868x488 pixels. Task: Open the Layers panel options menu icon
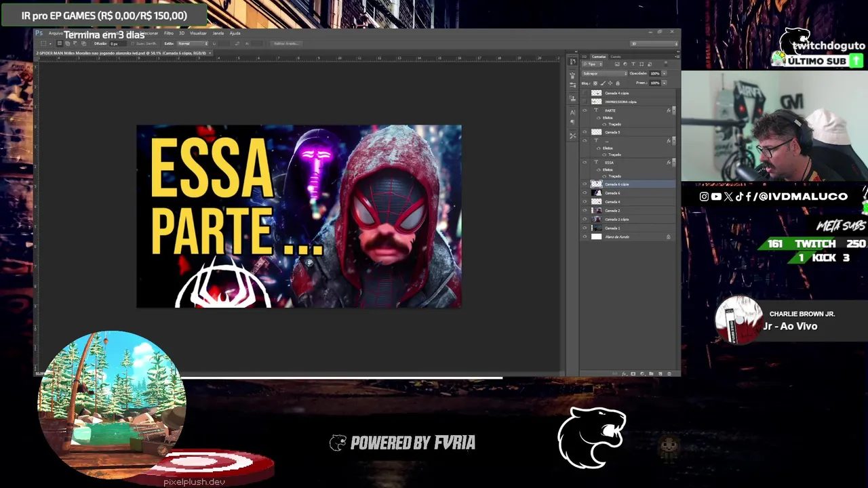coord(677,57)
